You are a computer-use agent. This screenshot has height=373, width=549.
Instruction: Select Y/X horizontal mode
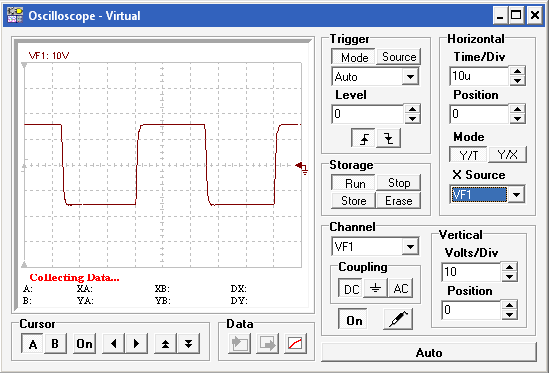tap(507, 154)
